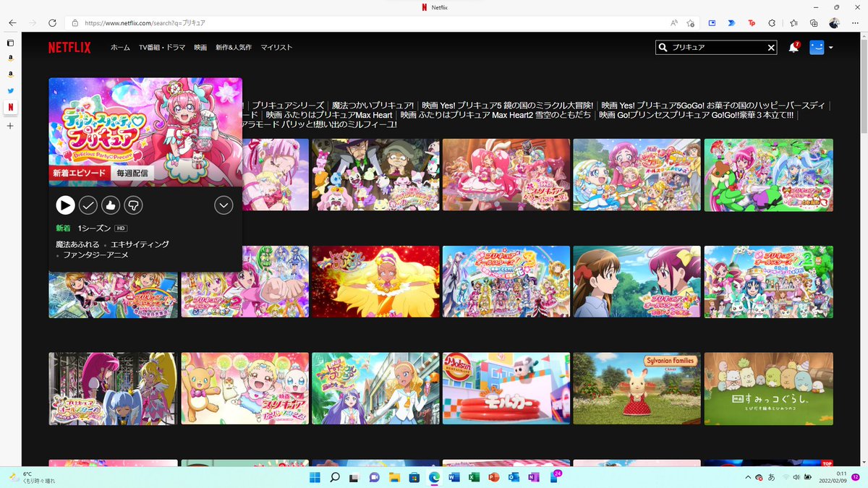Open the Edge profile picture
The image size is (868, 488).
tap(834, 23)
